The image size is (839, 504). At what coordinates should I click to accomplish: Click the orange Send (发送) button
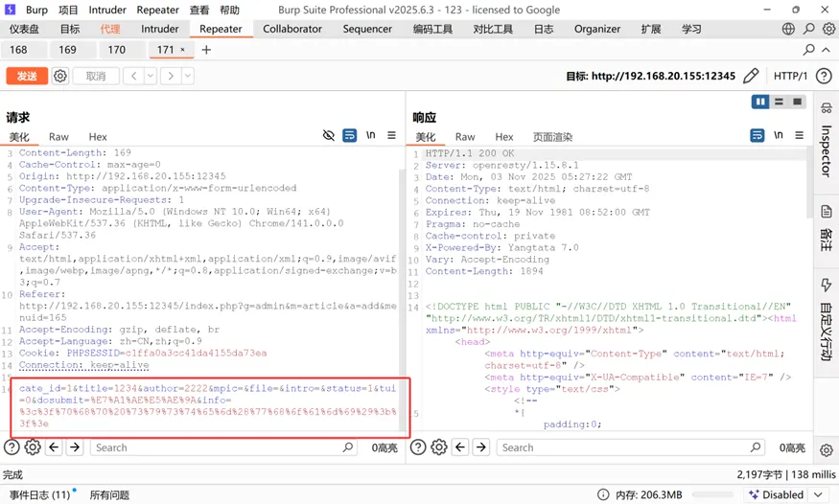point(27,76)
